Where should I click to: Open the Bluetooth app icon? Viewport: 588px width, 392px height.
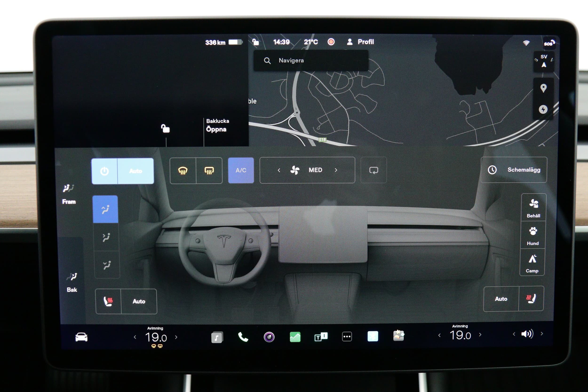tap(373, 336)
